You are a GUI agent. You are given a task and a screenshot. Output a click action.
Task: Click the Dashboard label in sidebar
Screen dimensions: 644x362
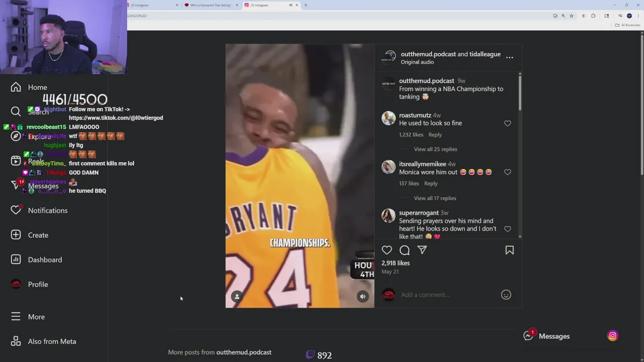45,259
